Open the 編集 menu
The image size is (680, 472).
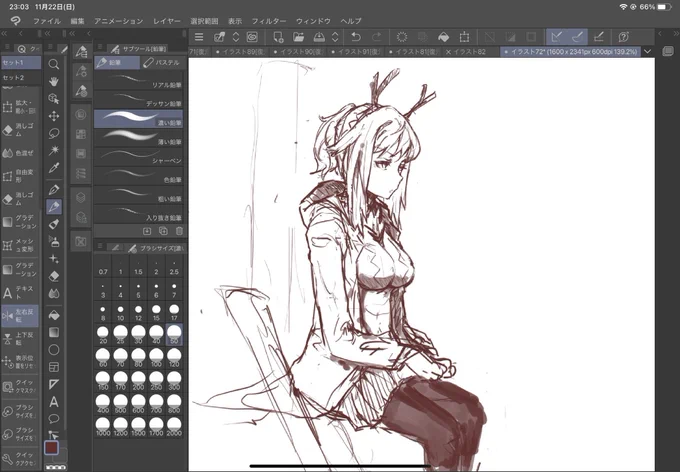(x=77, y=21)
